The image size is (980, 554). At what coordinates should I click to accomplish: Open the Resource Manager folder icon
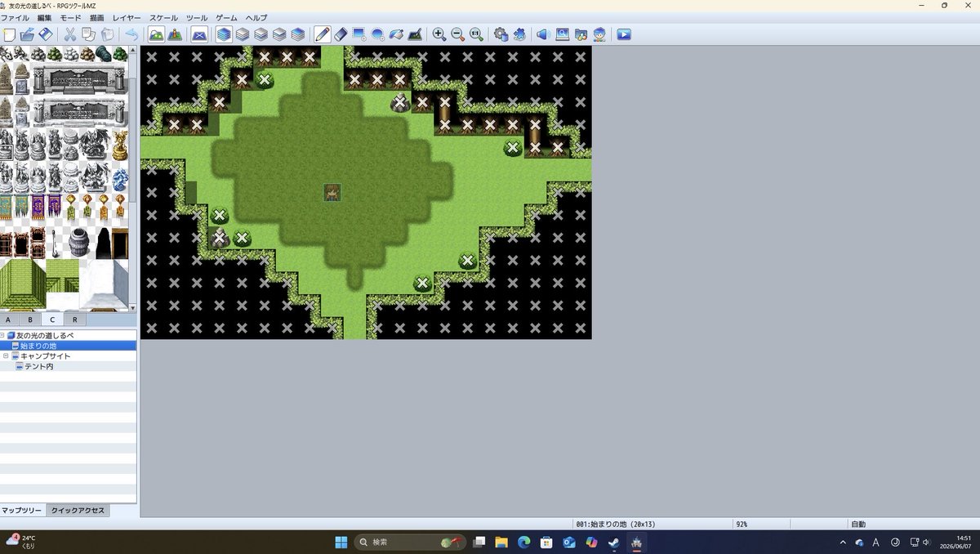(x=581, y=34)
